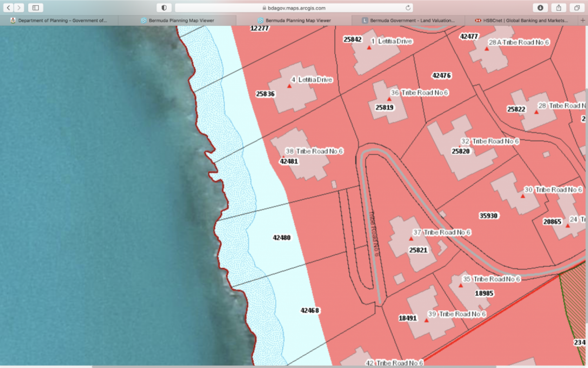
Task: Go back with Safari back arrow
Action: pos(8,8)
